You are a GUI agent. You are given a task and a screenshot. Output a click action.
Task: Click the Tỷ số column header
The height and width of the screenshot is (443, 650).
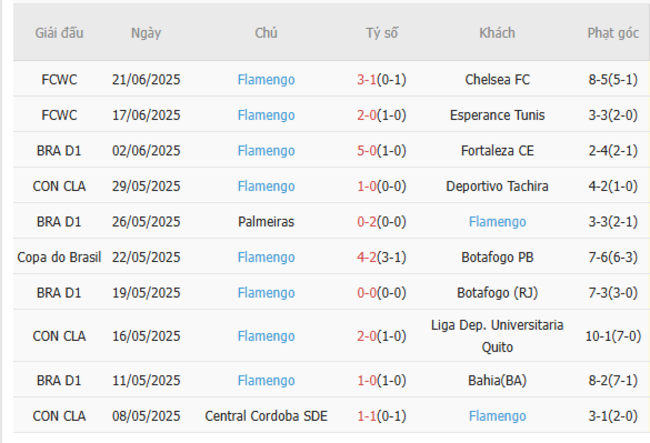[x=381, y=33]
